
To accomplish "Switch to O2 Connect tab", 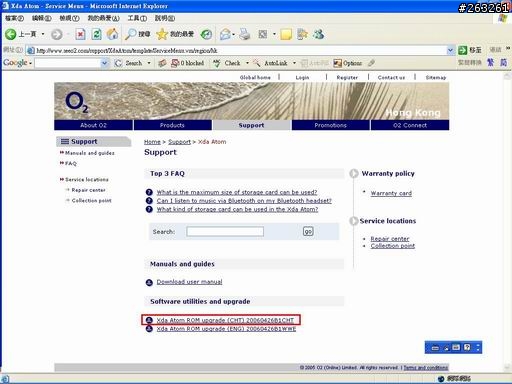I will click(x=410, y=125).
